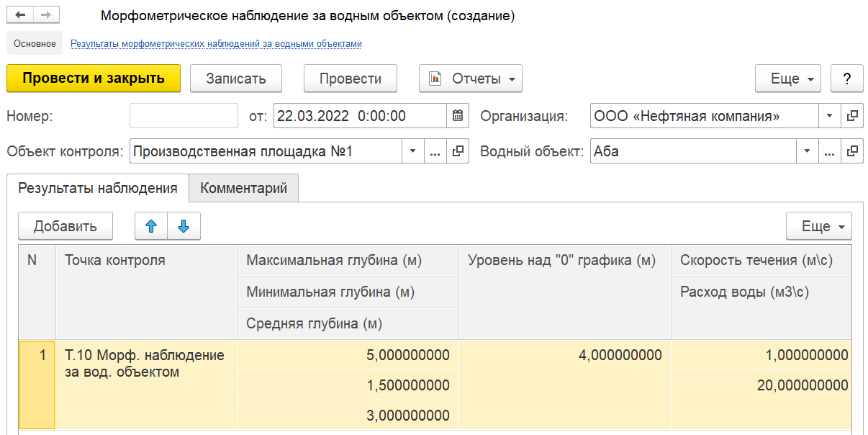The image size is (868, 435).
Task: Click the Номер input field
Action: click(184, 116)
